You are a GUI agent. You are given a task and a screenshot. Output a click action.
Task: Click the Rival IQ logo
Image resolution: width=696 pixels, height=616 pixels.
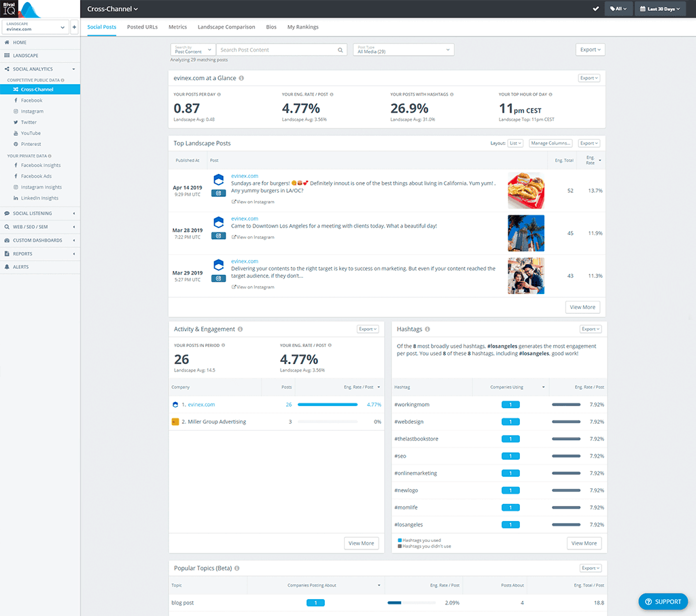click(x=21, y=9)
